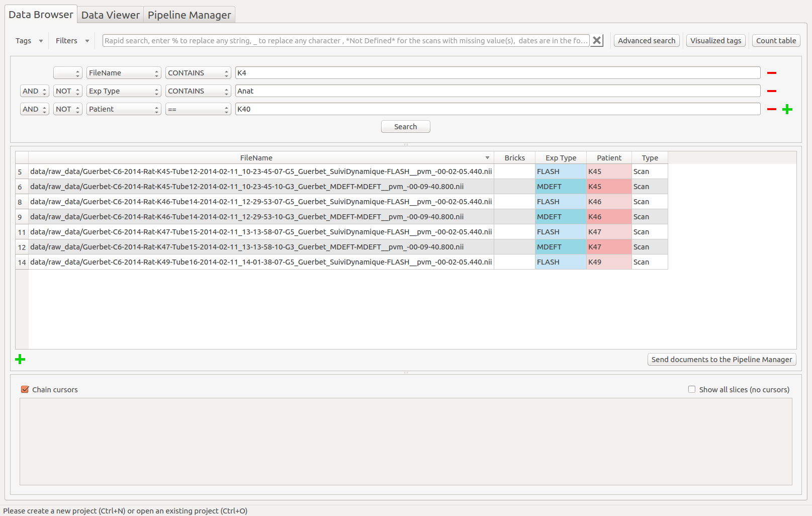Click the green plus below the table
Viewport: 812px width, 516px height.
[x=20, y=359]
